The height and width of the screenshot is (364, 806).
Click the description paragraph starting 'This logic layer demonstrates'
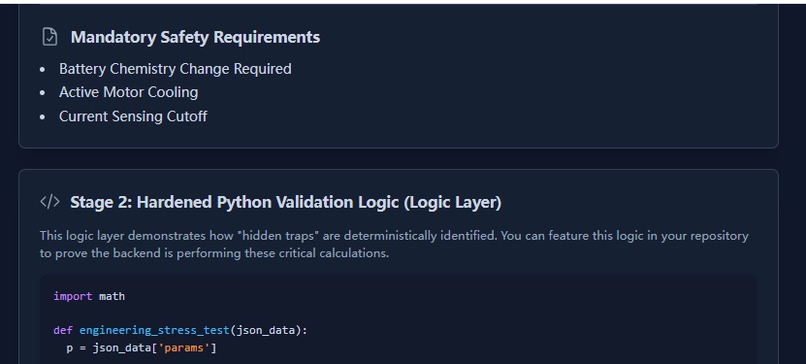click(x=394, y=244)
